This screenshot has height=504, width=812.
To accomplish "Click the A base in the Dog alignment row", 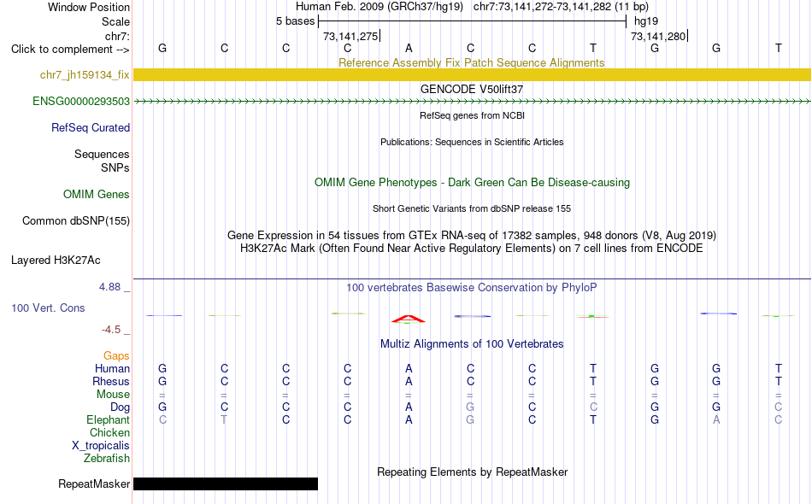I will point(409,407).
